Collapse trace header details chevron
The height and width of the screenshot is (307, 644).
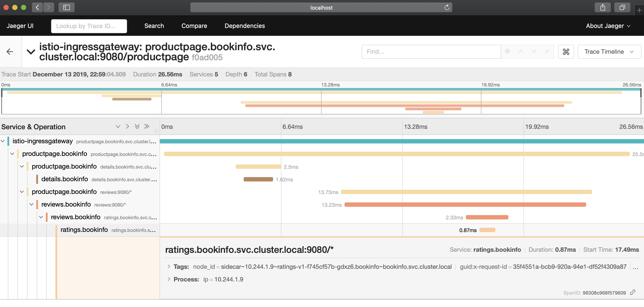click(31, 52)
